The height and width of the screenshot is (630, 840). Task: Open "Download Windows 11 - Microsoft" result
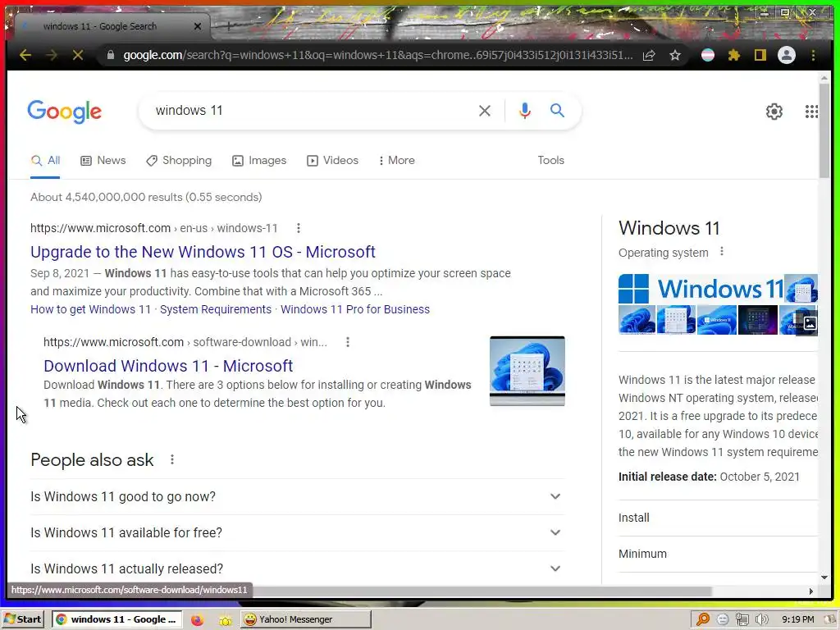pyautogui.click(x=168, y=366)
